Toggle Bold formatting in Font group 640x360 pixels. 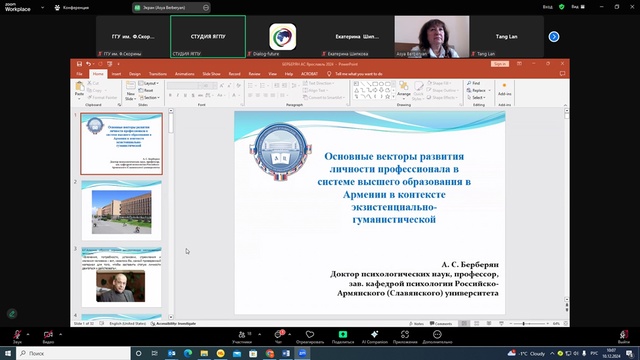(170, 96)
